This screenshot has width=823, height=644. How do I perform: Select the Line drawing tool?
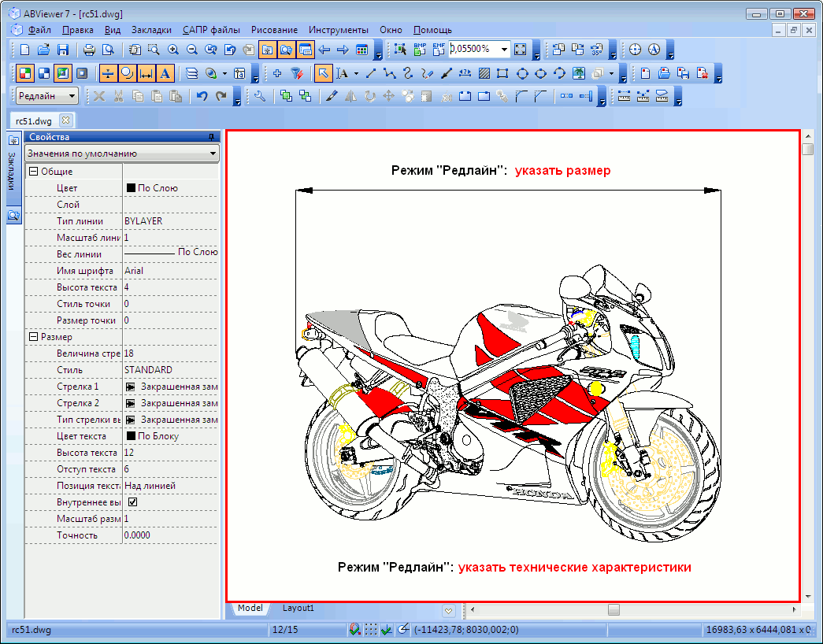[371, 73]
